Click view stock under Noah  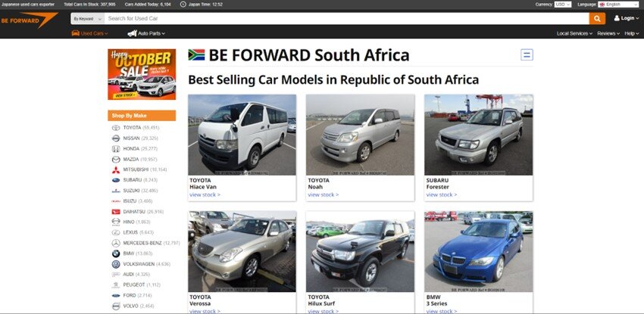pyautogui.click(x=323, y=194)
